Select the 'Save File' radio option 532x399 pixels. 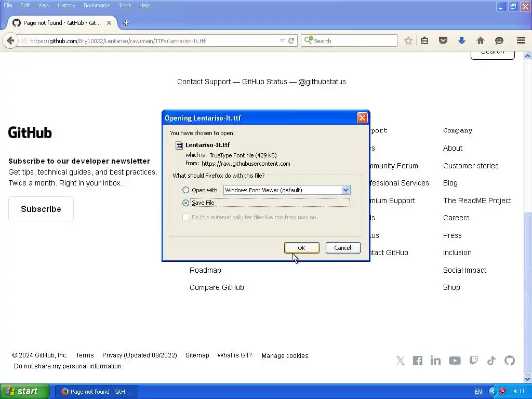185,203
